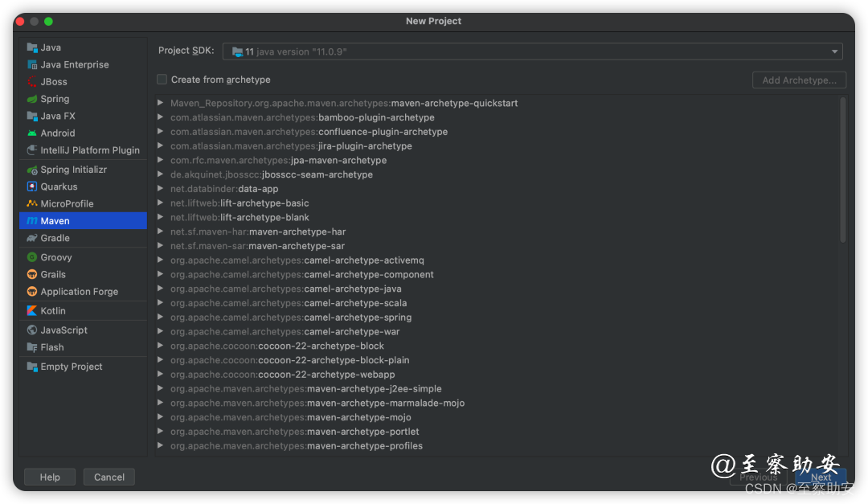Click the Spring leaf icon

click(32, 99)
